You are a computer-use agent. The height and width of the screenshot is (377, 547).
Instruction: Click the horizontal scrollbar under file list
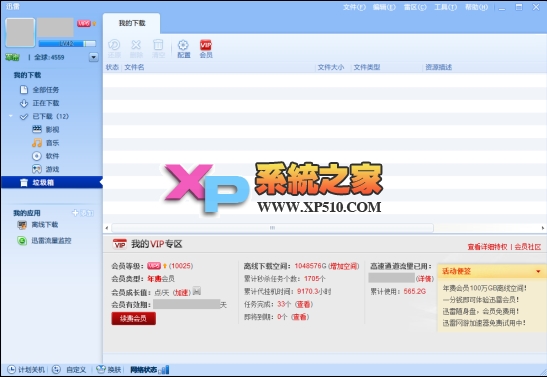coord(272,228)
